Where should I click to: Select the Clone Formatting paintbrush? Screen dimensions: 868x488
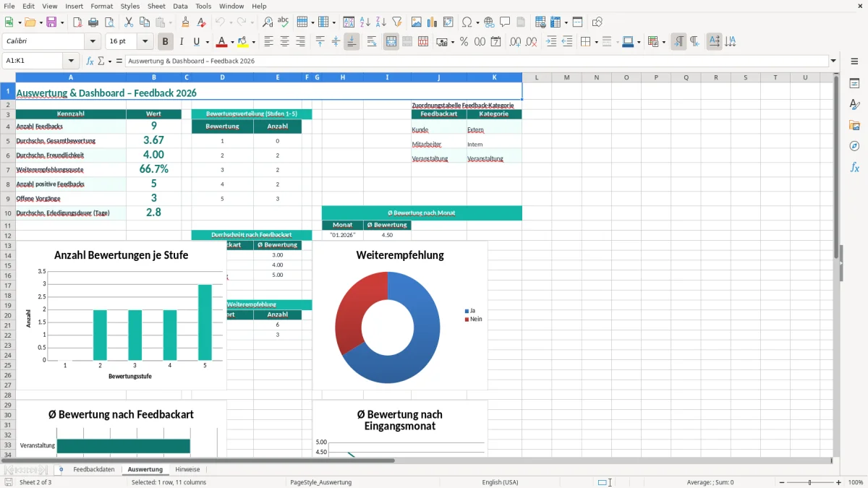pos(186,22)
